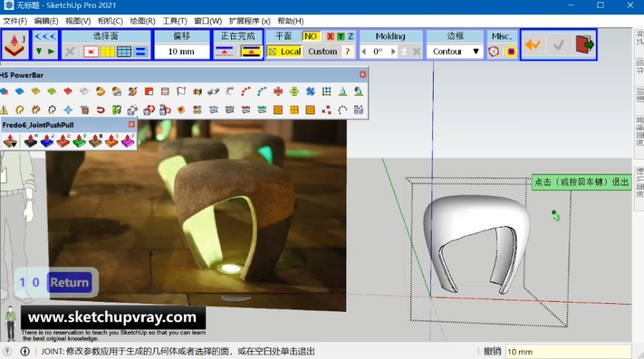Select the brown Normal (N) push pull tool

pos(95,141)
